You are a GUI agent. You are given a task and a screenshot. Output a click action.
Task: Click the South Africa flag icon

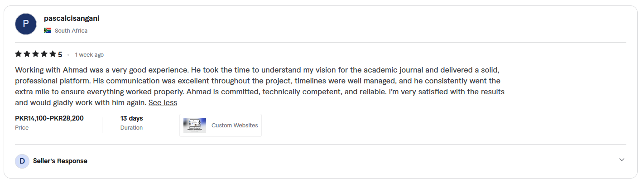click(x=48, y=31)
